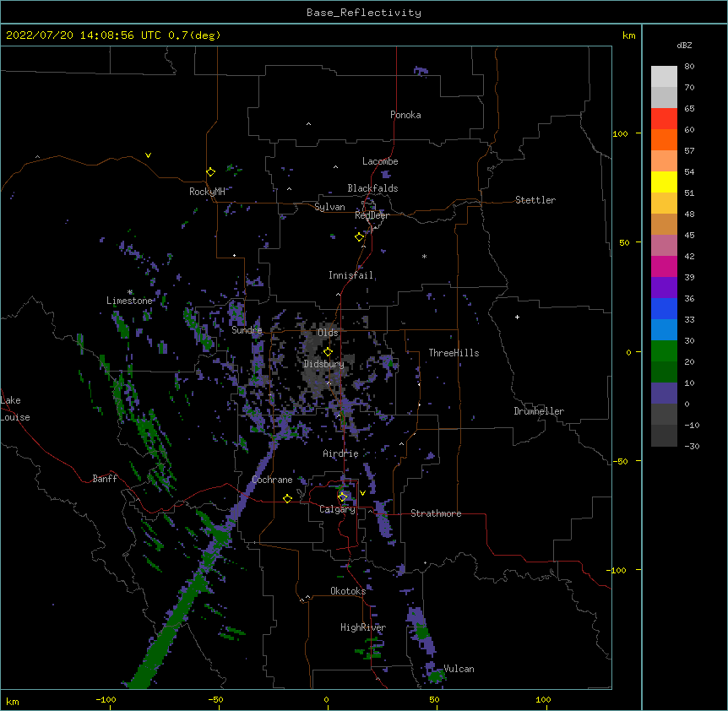Pick the yellow diamond marker above Calgary label
The image size is (728, 711).
tap(343, 497)
